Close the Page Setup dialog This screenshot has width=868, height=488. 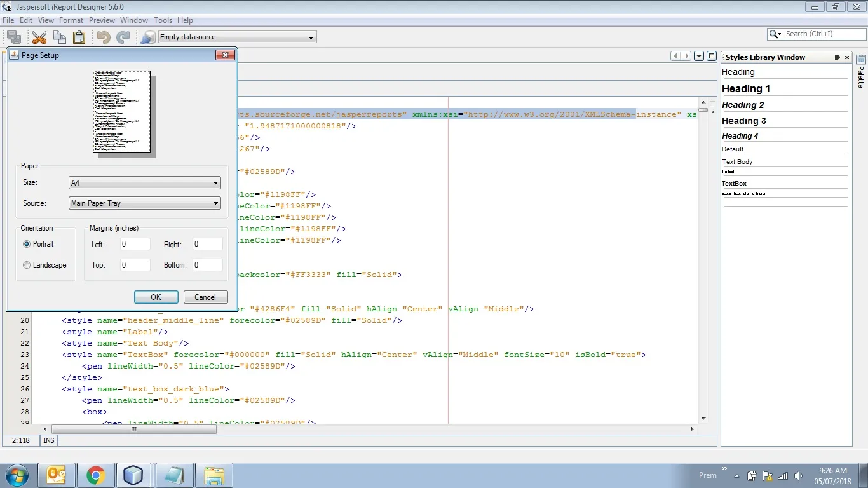(225, 55)
